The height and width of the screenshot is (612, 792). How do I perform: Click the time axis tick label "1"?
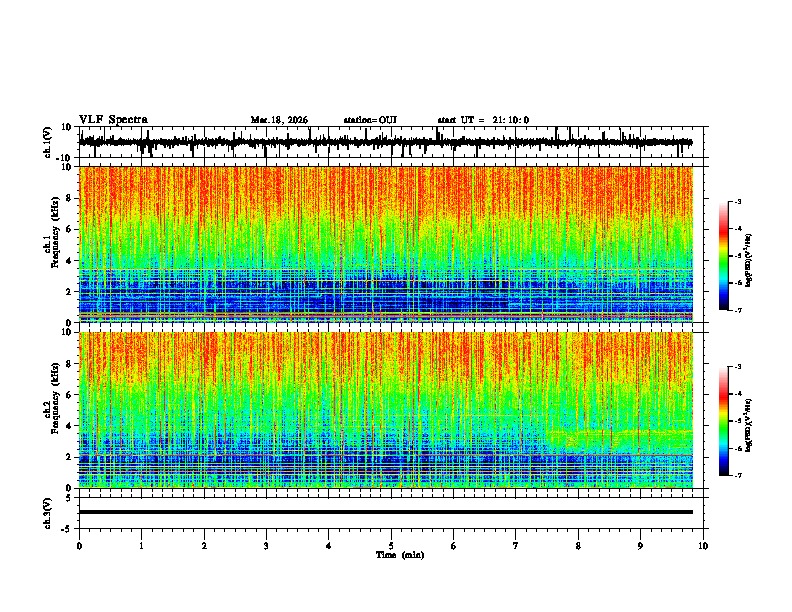[x=141, y=546]
